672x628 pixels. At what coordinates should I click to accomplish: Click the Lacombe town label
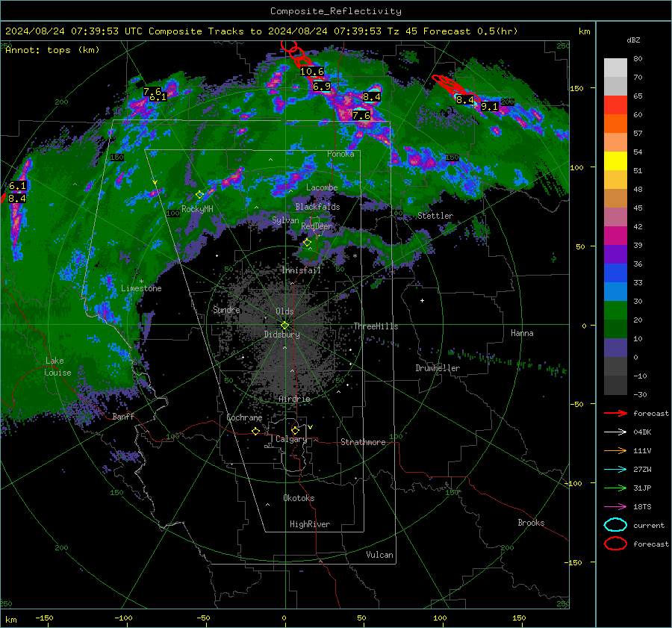click(322, 187)
